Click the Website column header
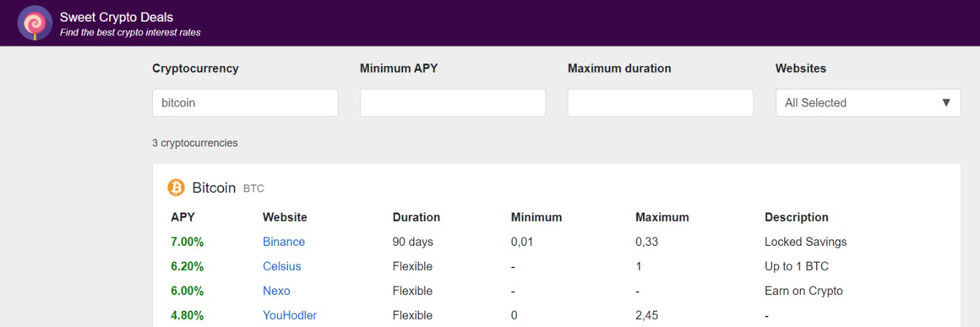Viewport: 980px width, 327px height. point(285,217)
